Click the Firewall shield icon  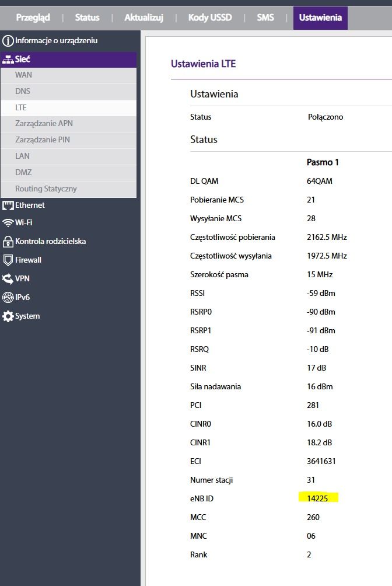[8, 260]
